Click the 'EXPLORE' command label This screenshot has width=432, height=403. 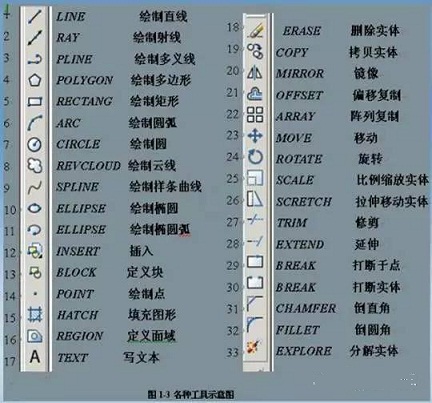tap(304, 351)
